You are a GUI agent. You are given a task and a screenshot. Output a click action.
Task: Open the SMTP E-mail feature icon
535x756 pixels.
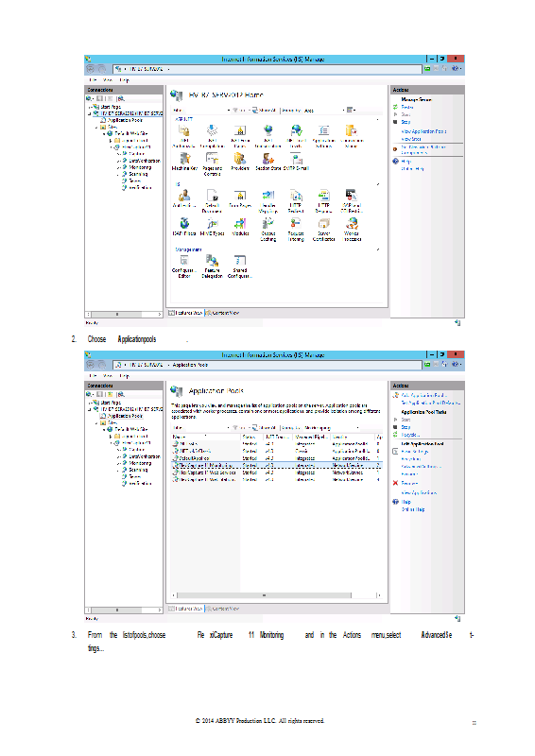pos(296,162)
